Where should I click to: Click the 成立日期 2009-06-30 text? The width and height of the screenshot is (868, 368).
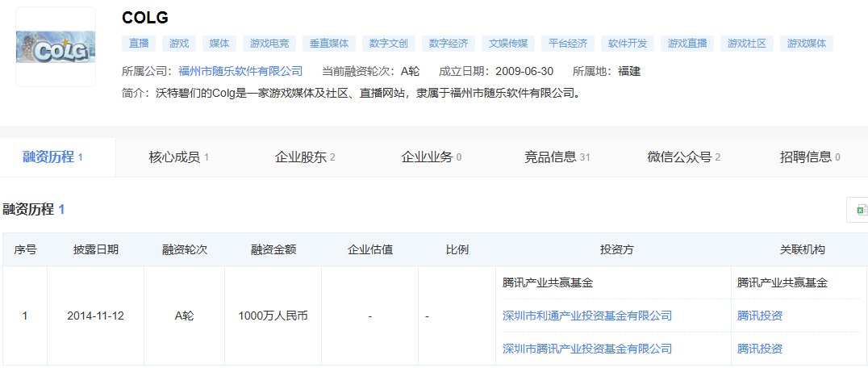pos(496,71)
